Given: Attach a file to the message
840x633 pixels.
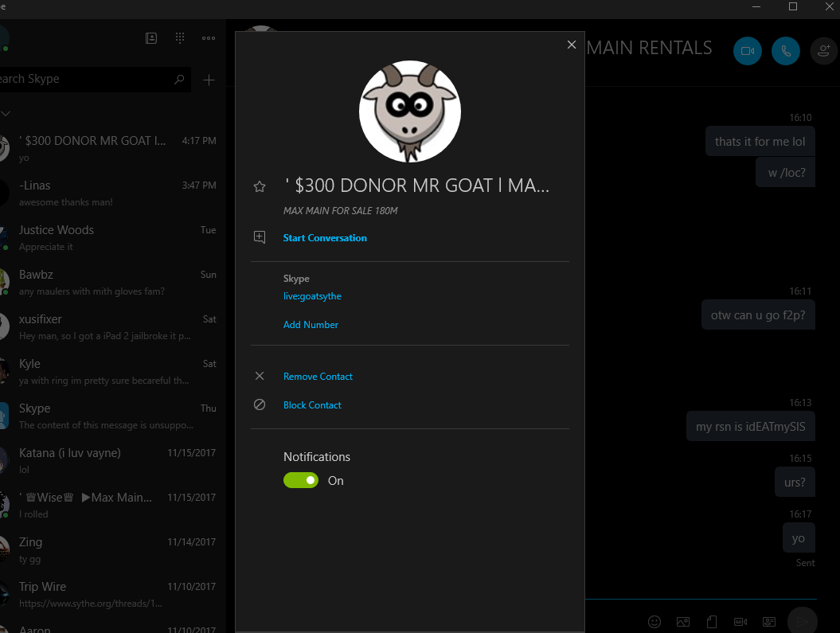Looking at the screenshot, I should 712,622.
